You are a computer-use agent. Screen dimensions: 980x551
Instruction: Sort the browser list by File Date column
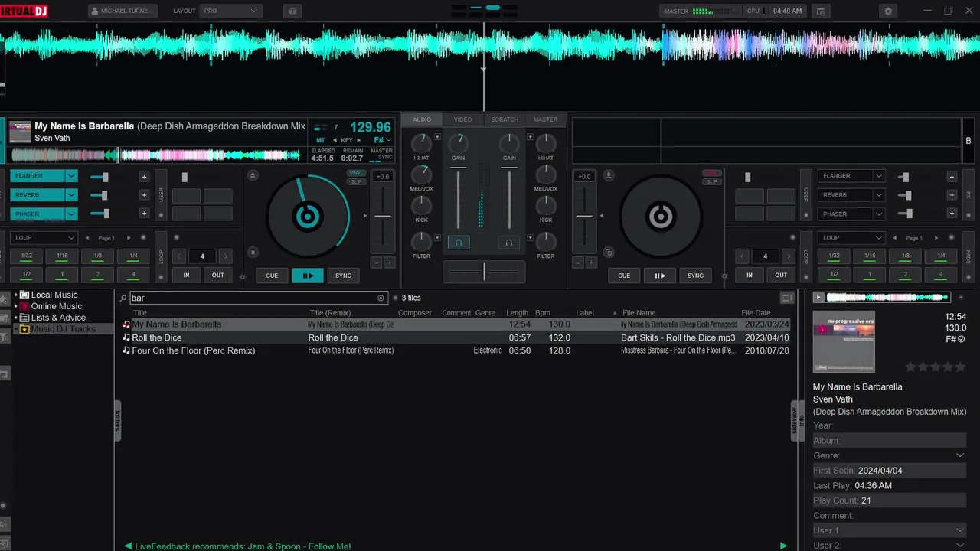point(756,313)
